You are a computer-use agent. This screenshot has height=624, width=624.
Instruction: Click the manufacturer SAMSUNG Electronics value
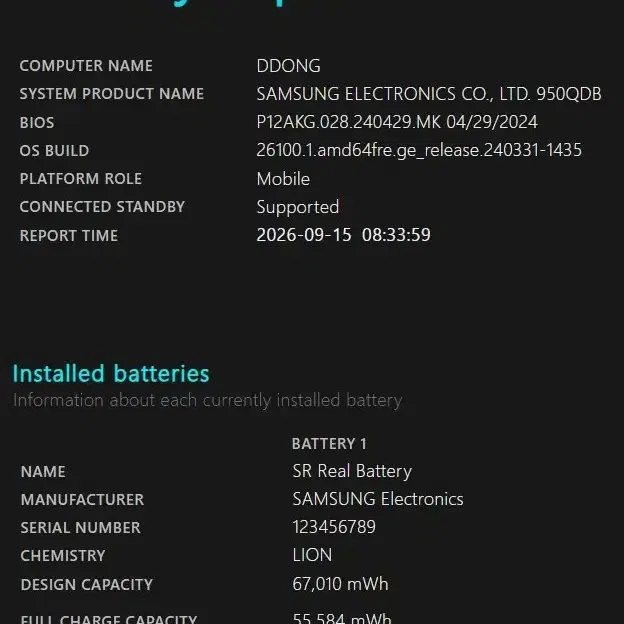(x=378, y=499)
